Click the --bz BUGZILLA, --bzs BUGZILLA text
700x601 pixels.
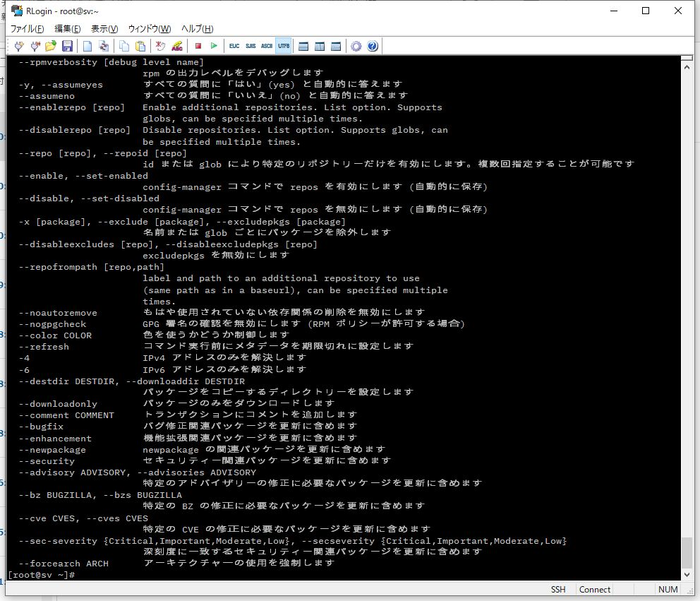tap(100, 495)
